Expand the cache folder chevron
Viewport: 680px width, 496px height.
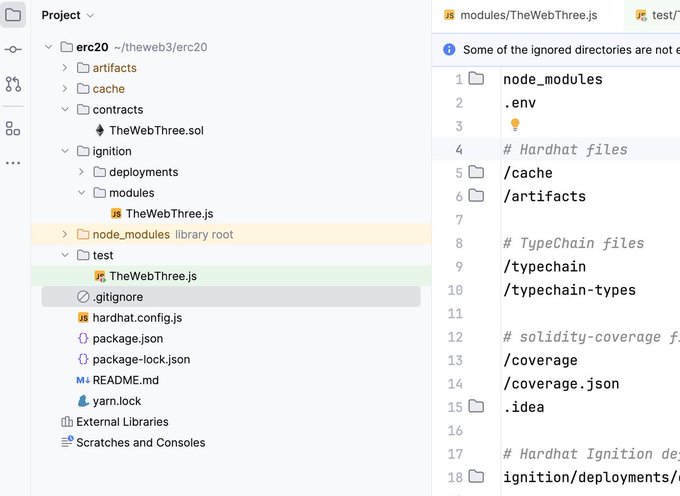tap(65, 88)
